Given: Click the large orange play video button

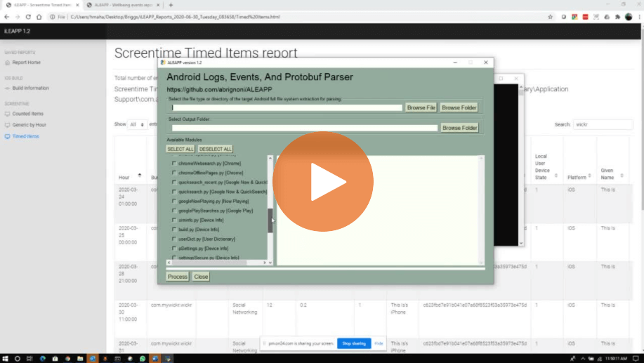Looking at the screenshot, I should (321, 181).
